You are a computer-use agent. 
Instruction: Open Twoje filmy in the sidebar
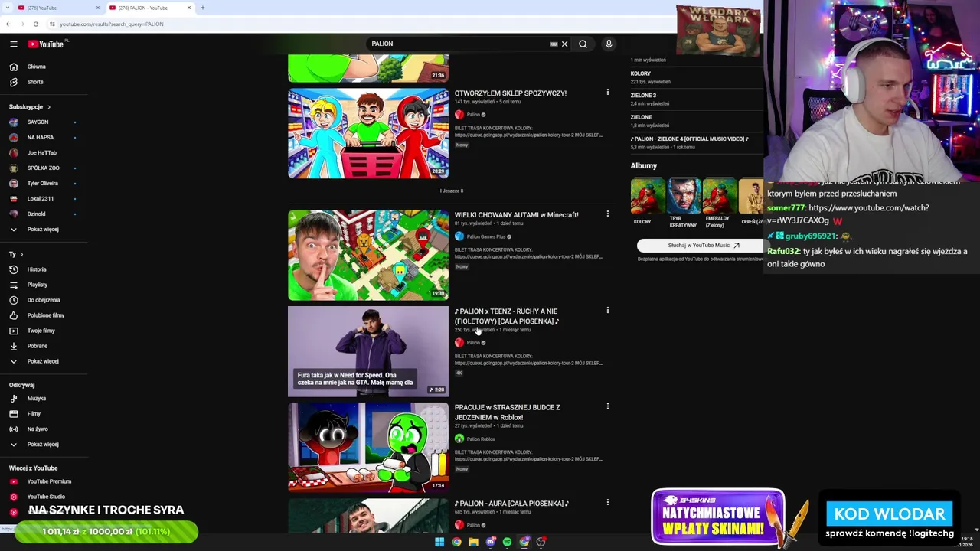click(x=43, y=331)
